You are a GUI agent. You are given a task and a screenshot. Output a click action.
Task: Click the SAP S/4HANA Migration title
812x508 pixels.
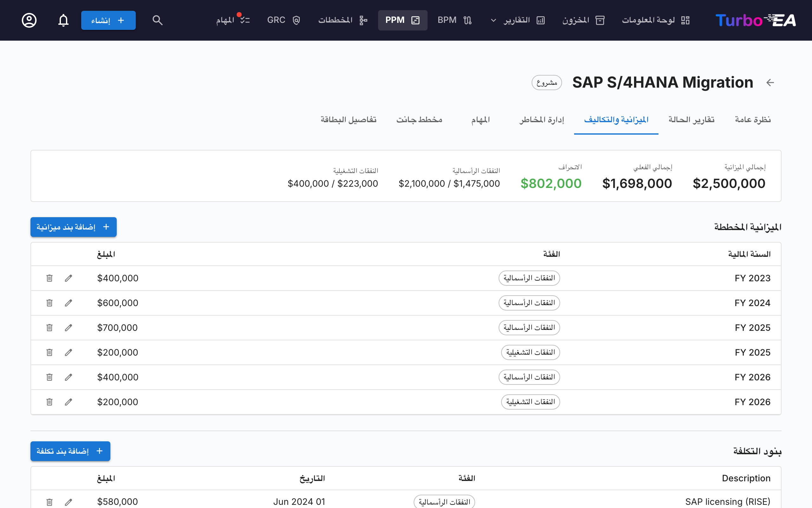[x=663, y=82]
